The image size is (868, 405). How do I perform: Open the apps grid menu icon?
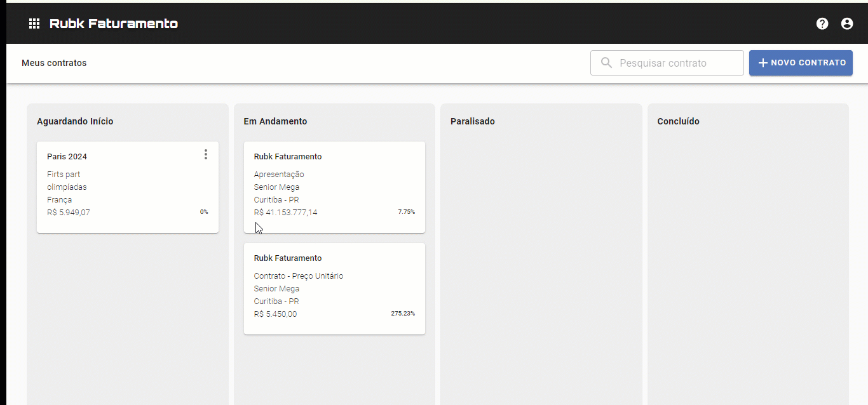[34, 23]
